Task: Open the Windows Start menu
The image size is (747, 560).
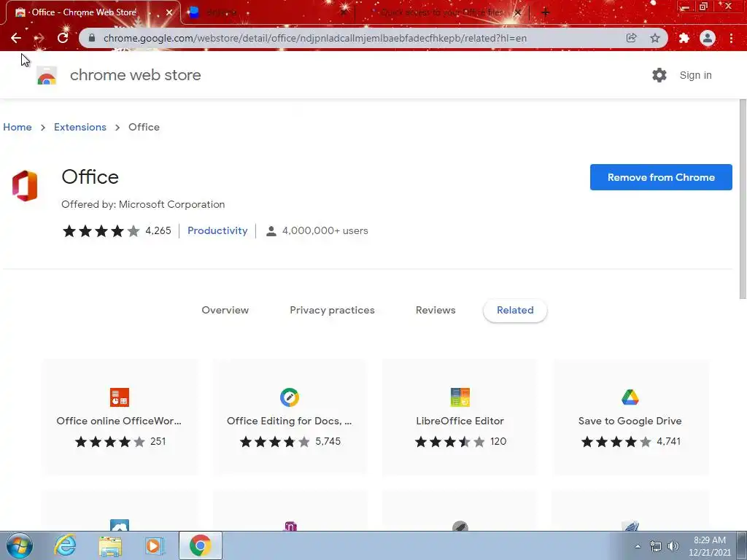Action: pos(20,545)
